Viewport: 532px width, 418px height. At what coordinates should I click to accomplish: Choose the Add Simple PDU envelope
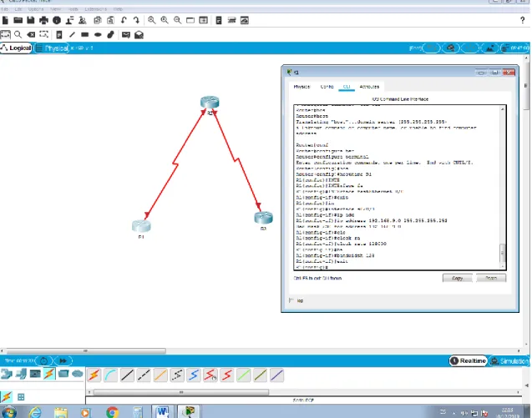126,34
